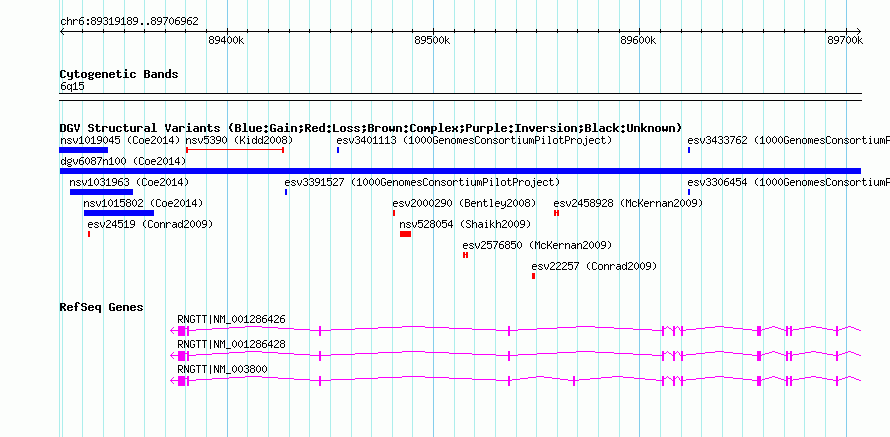The height and width of the screenshot is (437, 890).
Task: Click the 89600k ruler label
Action: [639, 40]
